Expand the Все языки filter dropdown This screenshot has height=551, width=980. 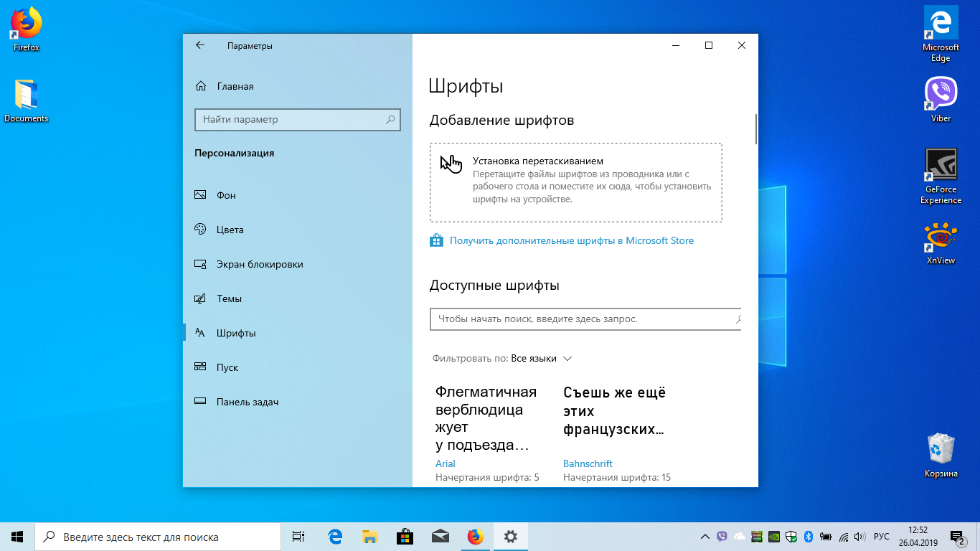point(541,358)
